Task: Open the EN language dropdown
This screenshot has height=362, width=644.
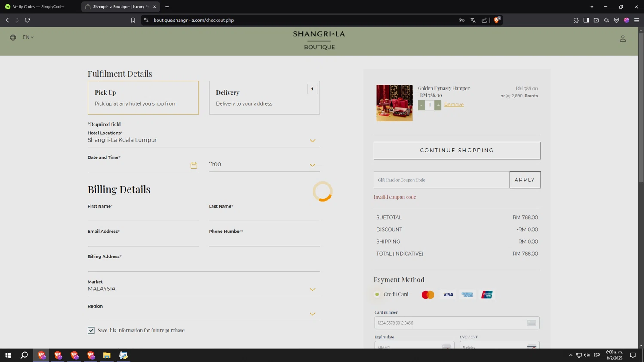Action: coord(28,37)
